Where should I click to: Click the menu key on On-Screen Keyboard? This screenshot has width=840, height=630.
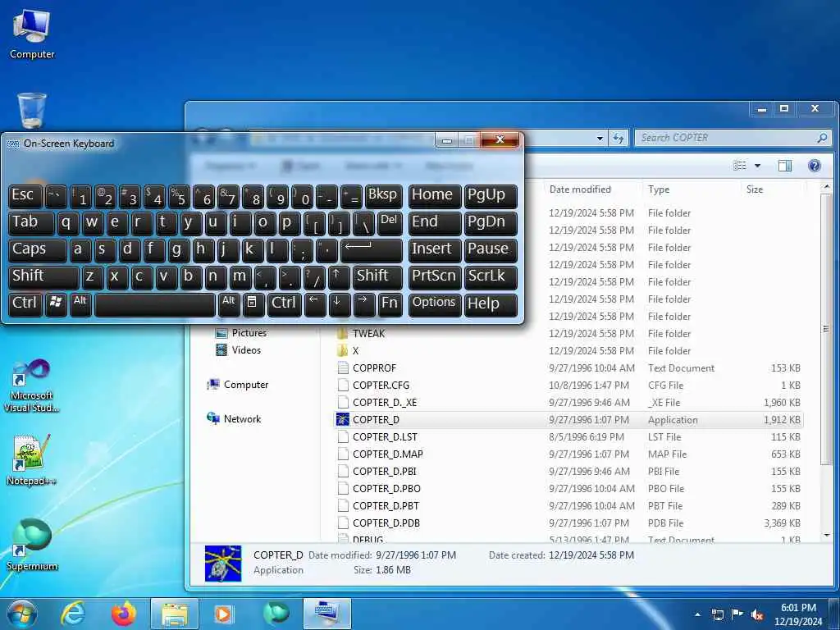[253, 304]
